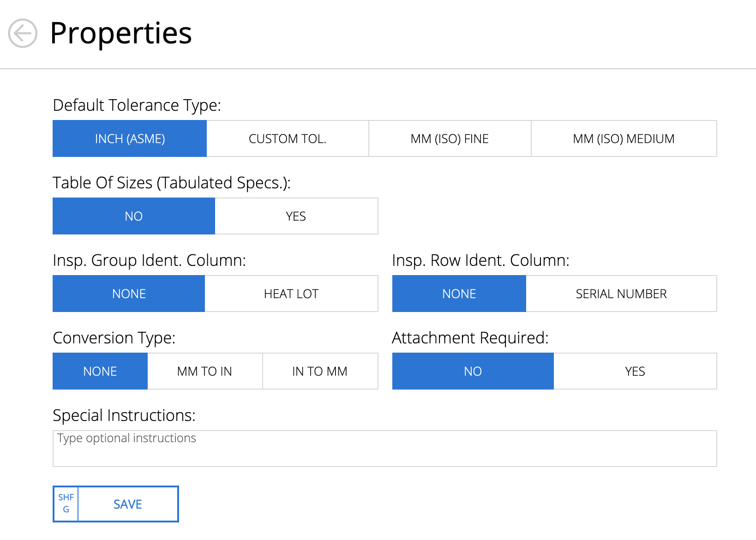Set Insp. Row Ident. Column to NONE

point(459,294)
